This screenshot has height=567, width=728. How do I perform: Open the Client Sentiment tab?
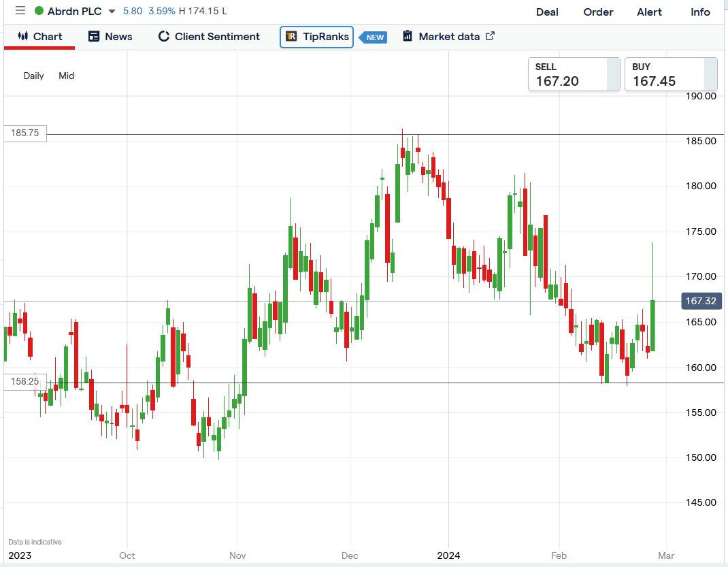pyautogui.click(x=209, y=37)
